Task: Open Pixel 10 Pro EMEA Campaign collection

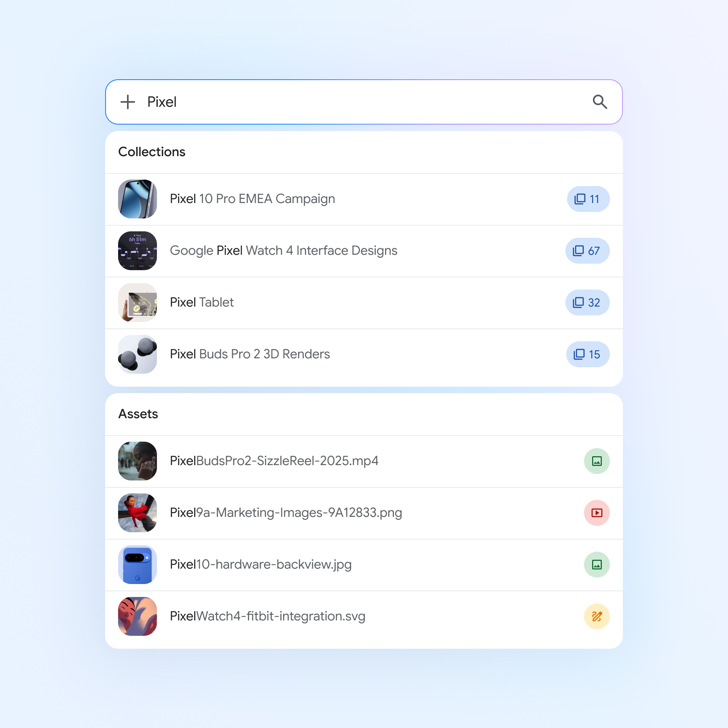Action: (x=364, y=199)
